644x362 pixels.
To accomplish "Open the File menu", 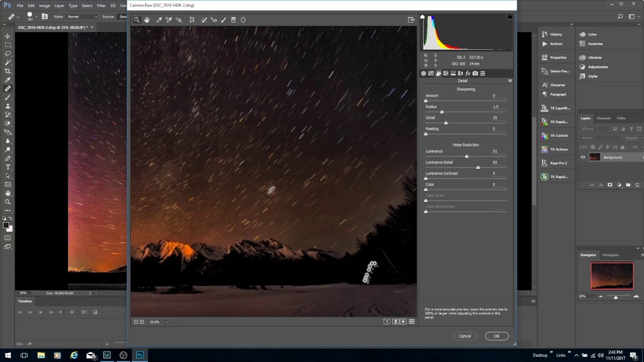I will [20, 6].
